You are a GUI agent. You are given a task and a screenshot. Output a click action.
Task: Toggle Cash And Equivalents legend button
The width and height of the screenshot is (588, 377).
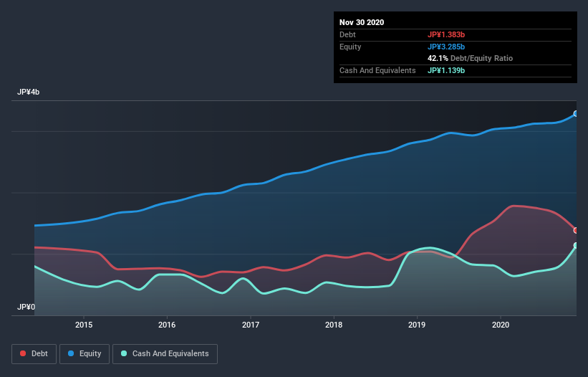pyautogui.click(x=165, y=354)
